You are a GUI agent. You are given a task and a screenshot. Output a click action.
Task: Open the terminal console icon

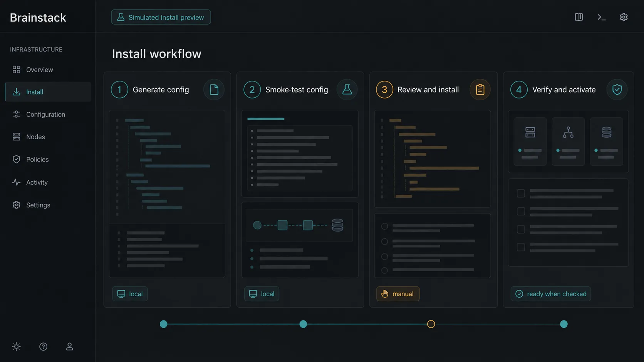[x=601, y=17]
